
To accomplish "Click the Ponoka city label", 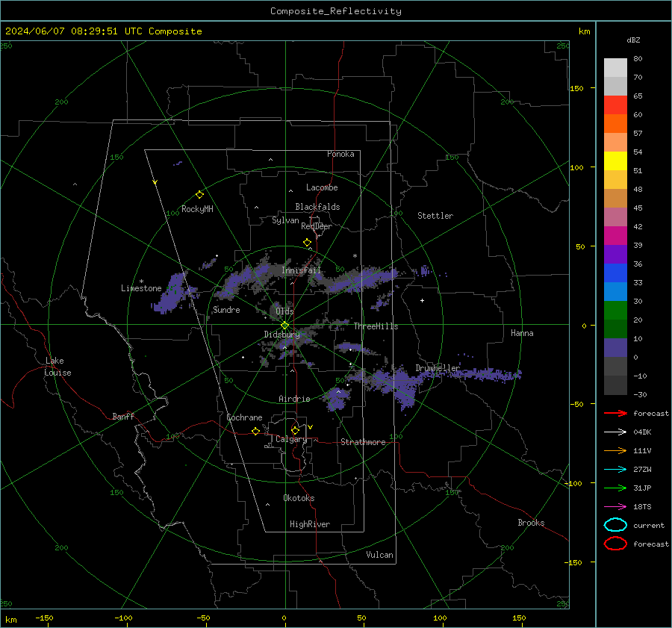I will pyautogui.click(x=340, y=154).
